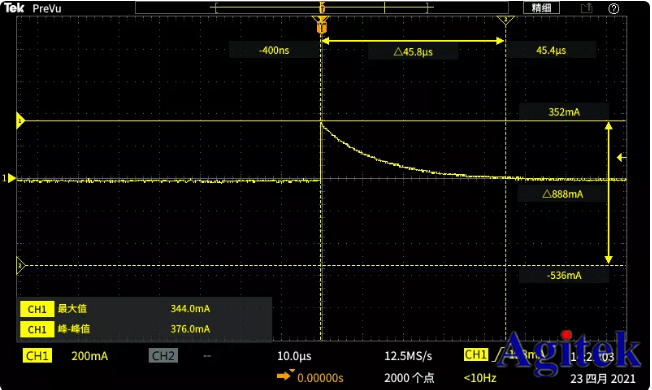Click the waveform record overview bar
Image resolution: width=652 pixels, height=390 pixels.
[x=322, y=7]
